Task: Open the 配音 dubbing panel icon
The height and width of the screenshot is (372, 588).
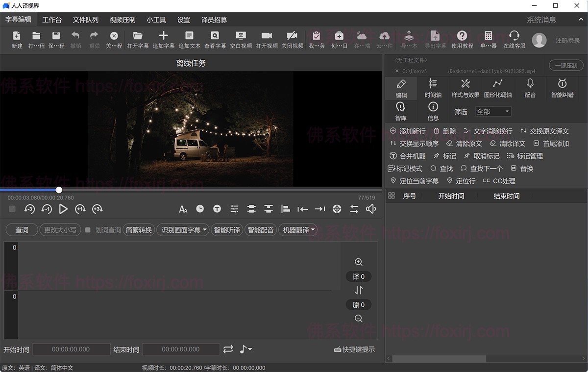Action: point(530,88)
